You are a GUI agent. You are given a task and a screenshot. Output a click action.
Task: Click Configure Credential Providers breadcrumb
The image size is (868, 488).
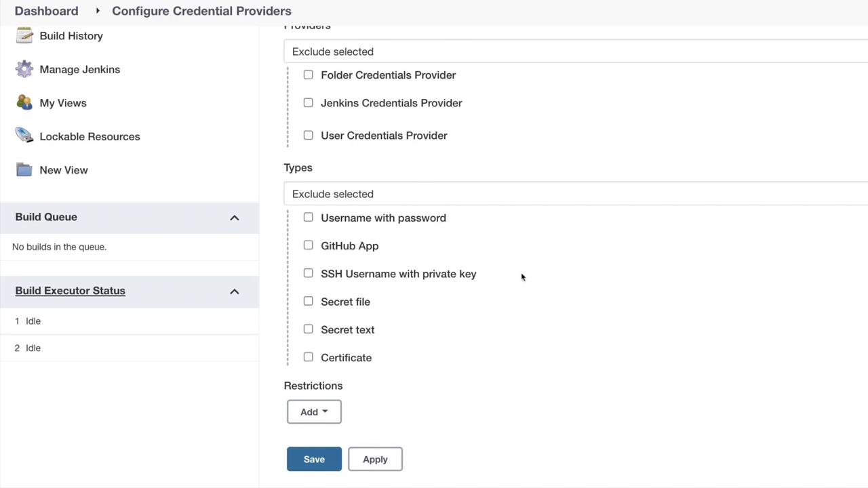pyautogui.click(x=201, y=11)
